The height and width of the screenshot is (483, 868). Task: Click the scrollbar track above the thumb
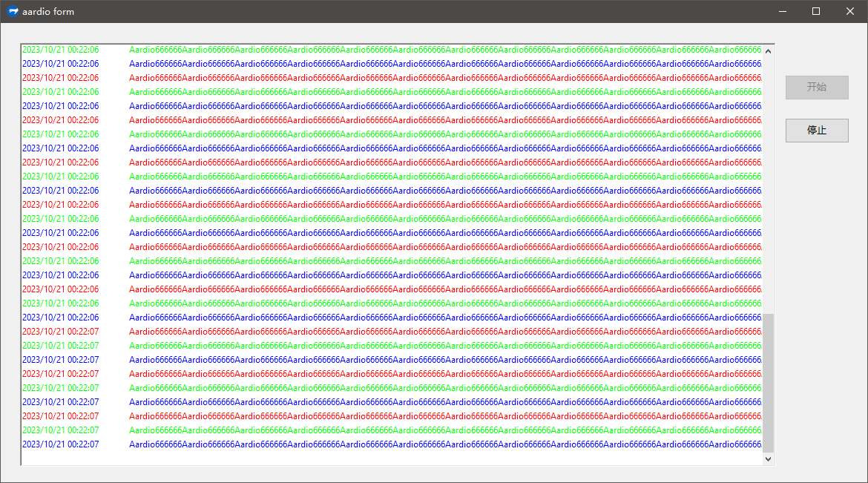768,185
